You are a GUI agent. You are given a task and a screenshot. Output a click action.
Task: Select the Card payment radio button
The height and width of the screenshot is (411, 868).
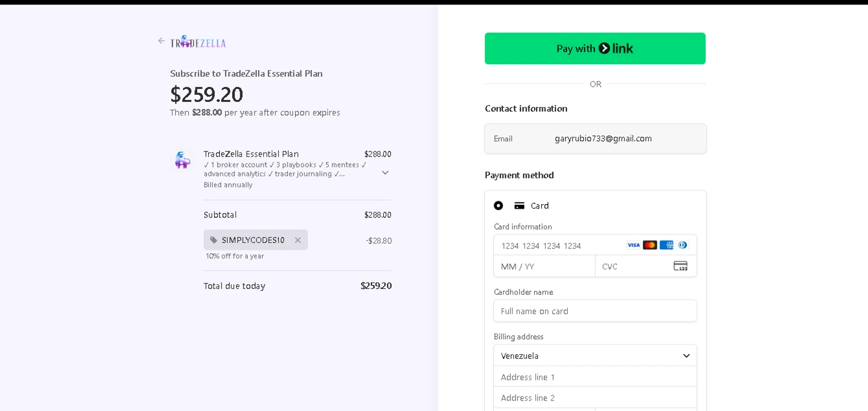pos(498,206)
